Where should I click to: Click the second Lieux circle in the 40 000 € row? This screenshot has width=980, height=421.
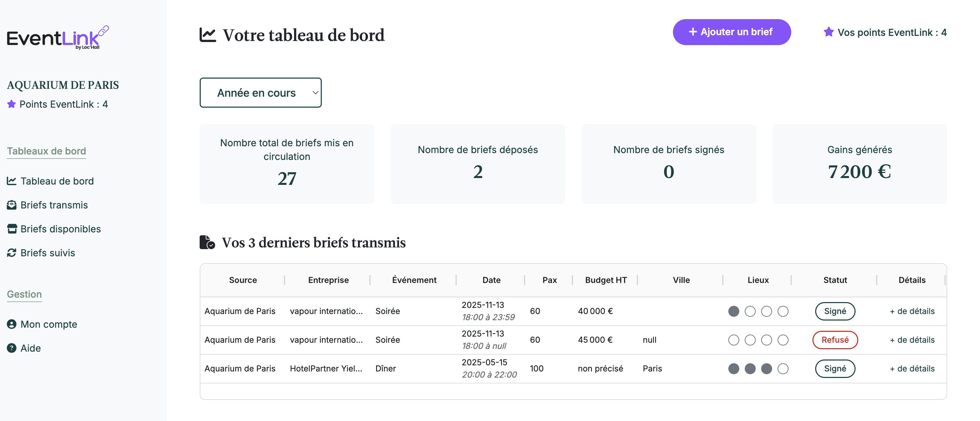pos(750,311)
